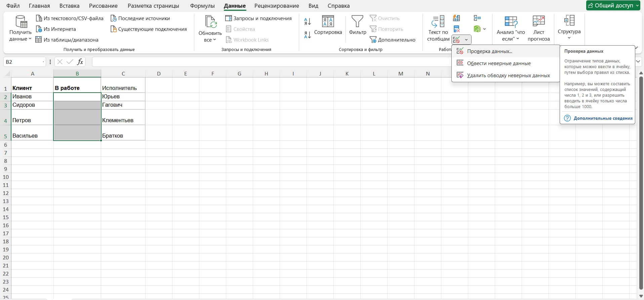The width and height of the screenshot is (644, 300).
Task: Click the Remove Duplicates icon
Action: tap(456, 29)
